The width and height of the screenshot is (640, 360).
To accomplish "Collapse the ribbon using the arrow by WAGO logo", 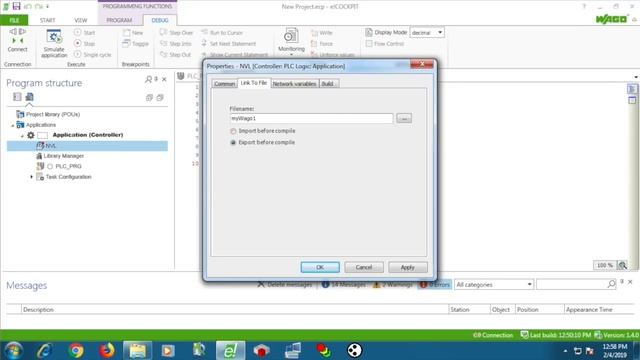I will [635, 20].
